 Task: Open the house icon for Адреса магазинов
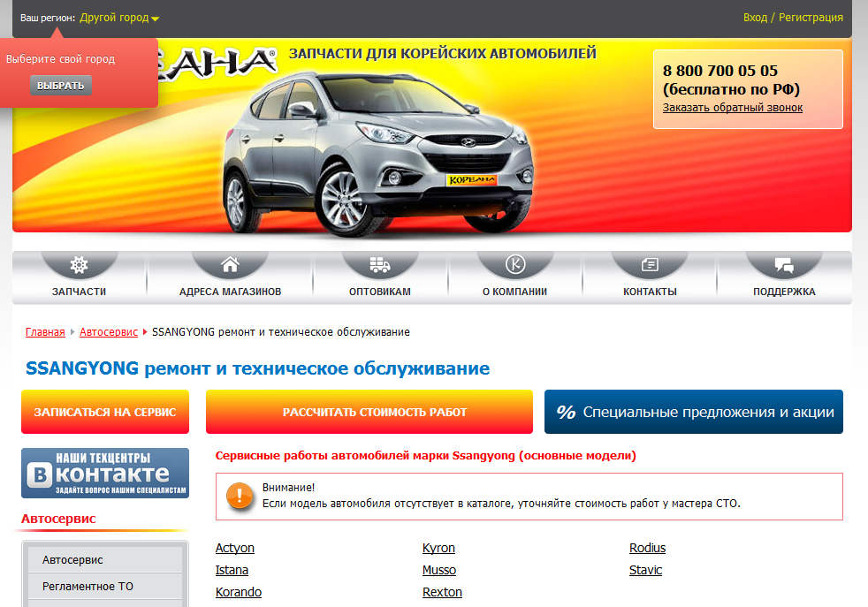[x=230, y=264]
